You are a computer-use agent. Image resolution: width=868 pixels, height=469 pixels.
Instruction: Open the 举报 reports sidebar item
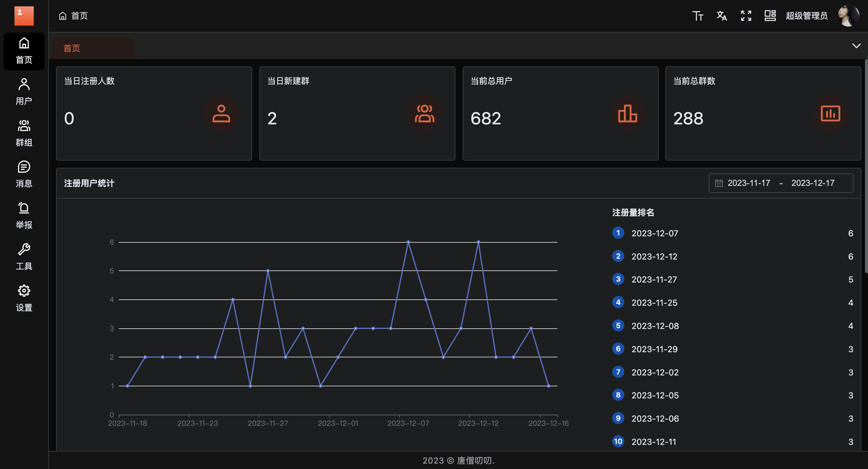tap(24, 216)
